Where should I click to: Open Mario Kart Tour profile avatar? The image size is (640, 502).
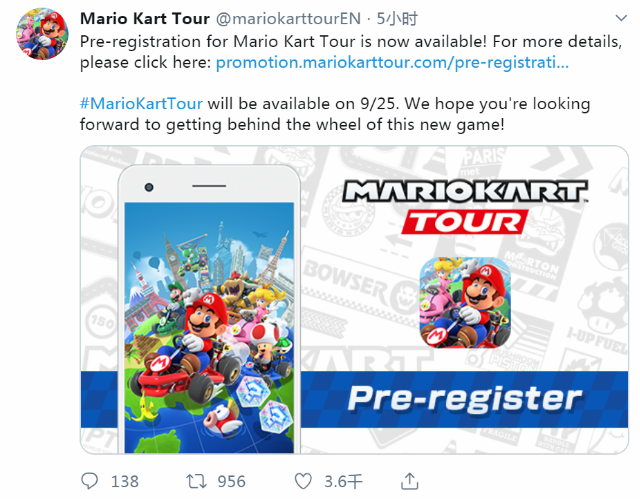click(x=42, y=34)
